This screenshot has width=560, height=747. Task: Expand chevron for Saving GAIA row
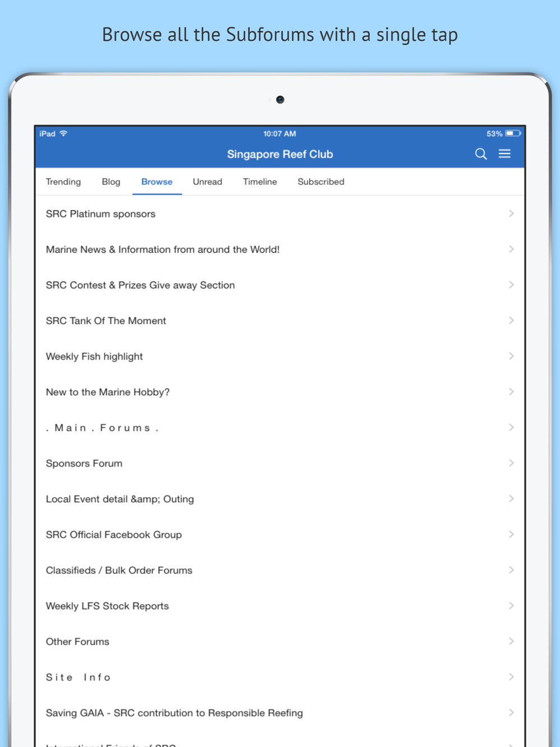[x=511, y=713]
